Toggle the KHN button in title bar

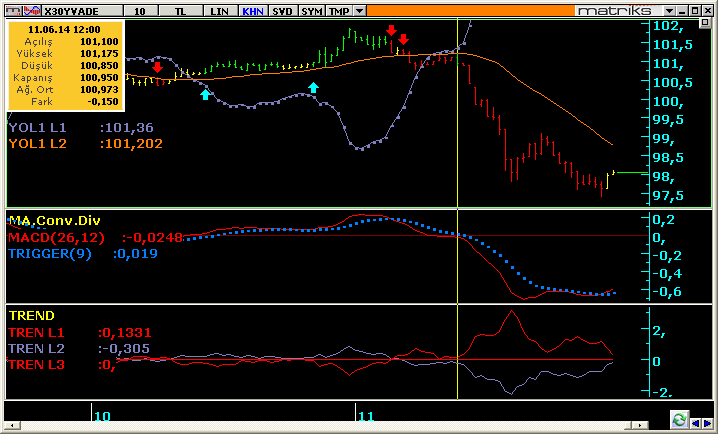[252, 10]
